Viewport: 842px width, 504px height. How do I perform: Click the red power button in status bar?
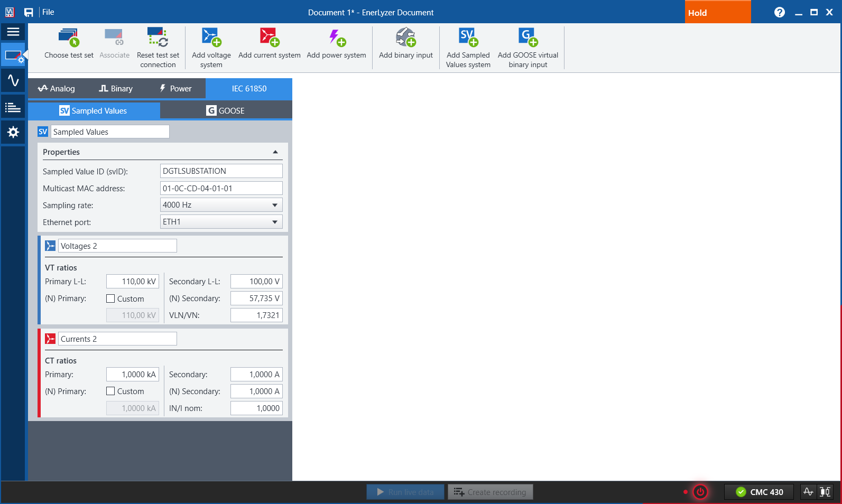tap(700, 492)
